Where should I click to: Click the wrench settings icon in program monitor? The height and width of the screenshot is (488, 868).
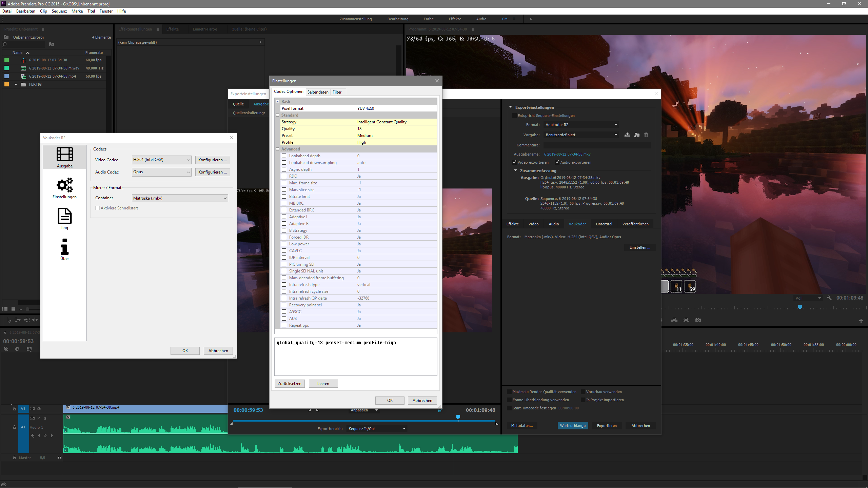[829, 298]
